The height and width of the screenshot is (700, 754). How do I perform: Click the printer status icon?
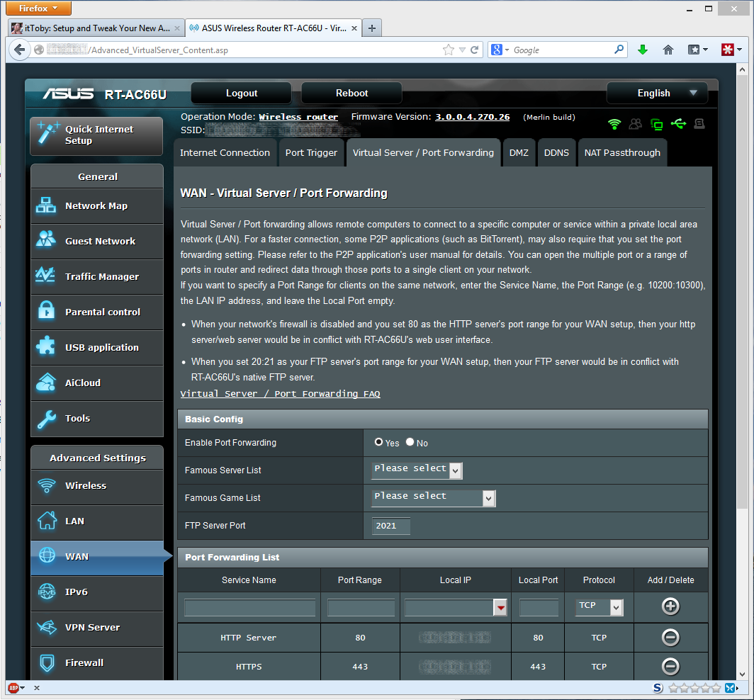click(x=699, y=124)
